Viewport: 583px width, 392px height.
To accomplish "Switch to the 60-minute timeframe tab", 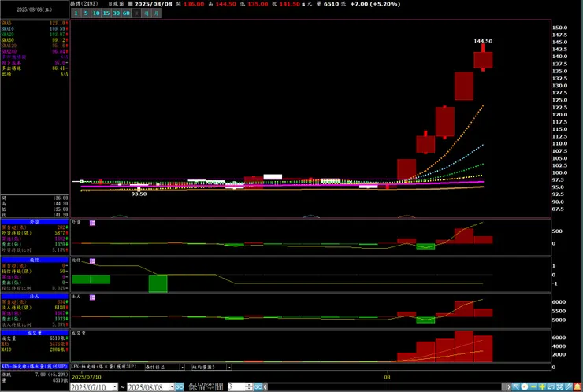I will click(x=126, y=13).
